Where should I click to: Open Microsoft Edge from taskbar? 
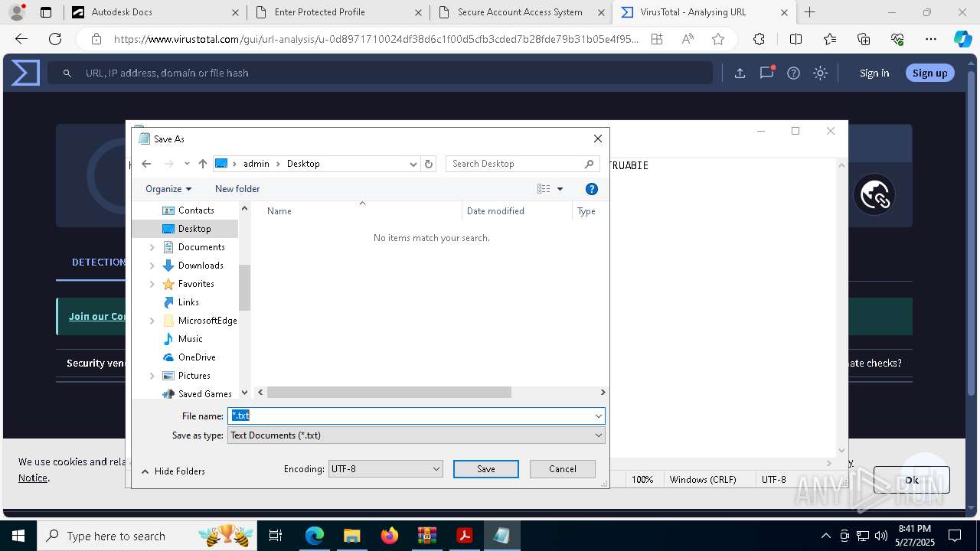[315, 536]
